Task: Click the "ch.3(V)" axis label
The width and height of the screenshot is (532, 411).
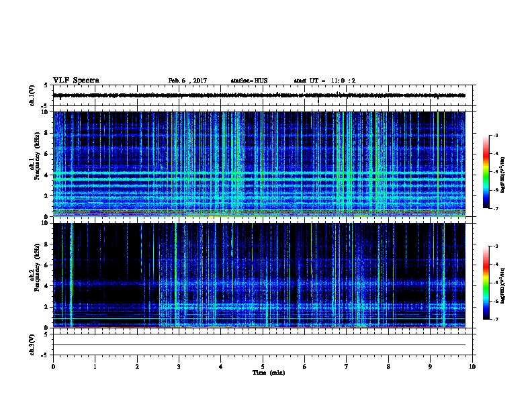Action: pos(32,345)
